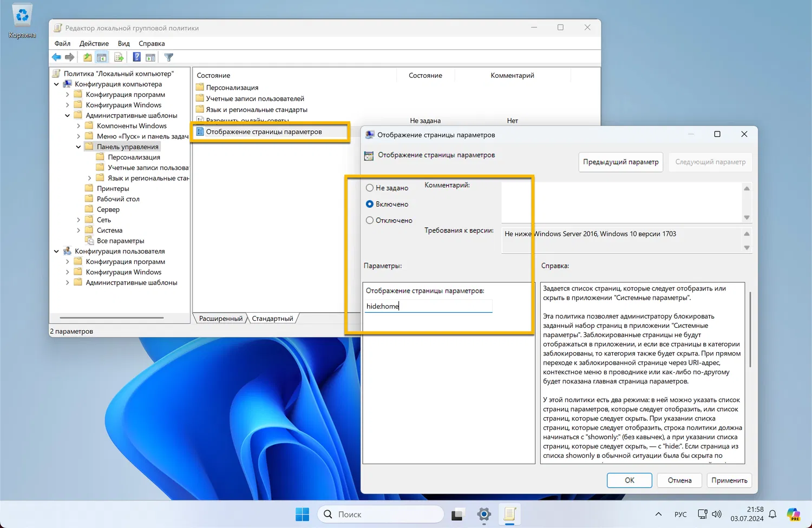Click the Комментарий column header

[513, 75]
